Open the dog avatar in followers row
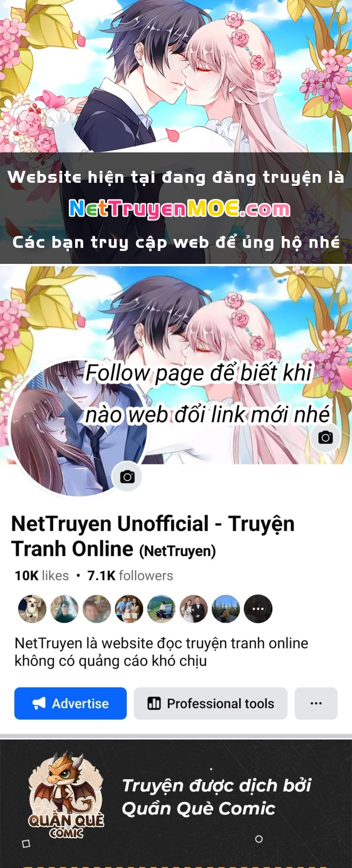352x868 pixels. pyautogui.click(x=32, y=609)
